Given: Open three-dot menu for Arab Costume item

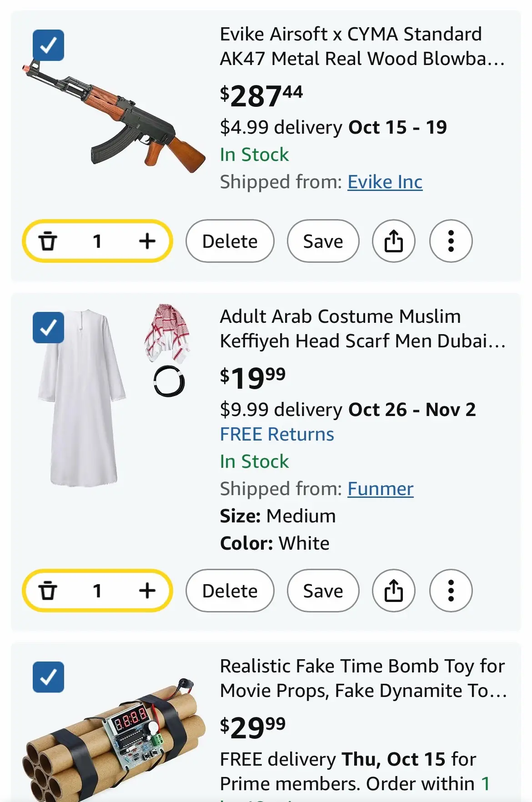Looking at the screenshot, I should click(451, 591).
